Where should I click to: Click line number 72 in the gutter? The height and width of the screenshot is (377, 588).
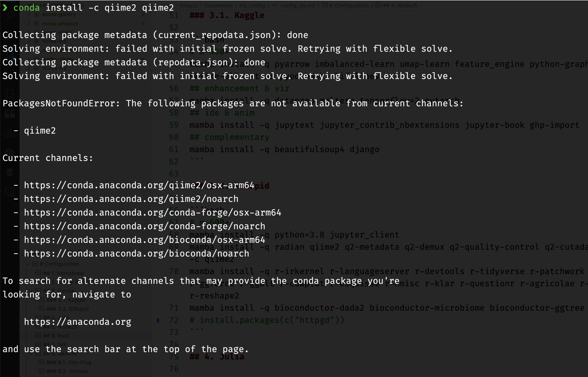[174, 320]
